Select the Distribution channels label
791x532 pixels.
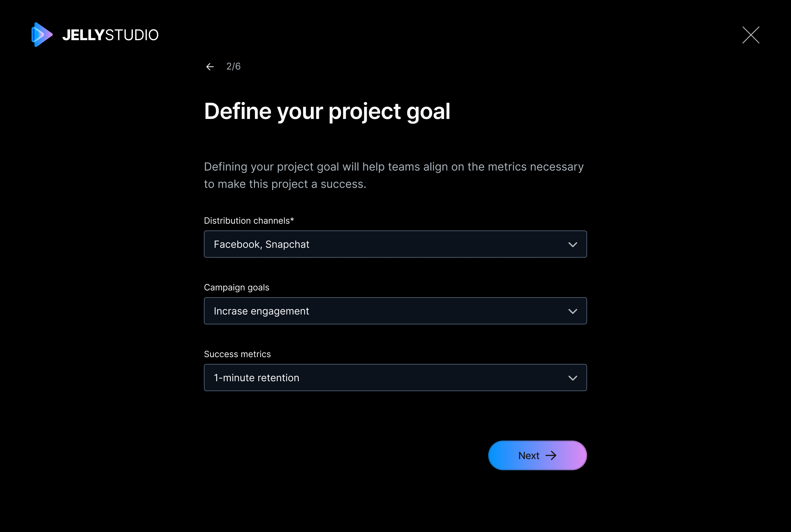pyautogui.click(x=247, y=221)
